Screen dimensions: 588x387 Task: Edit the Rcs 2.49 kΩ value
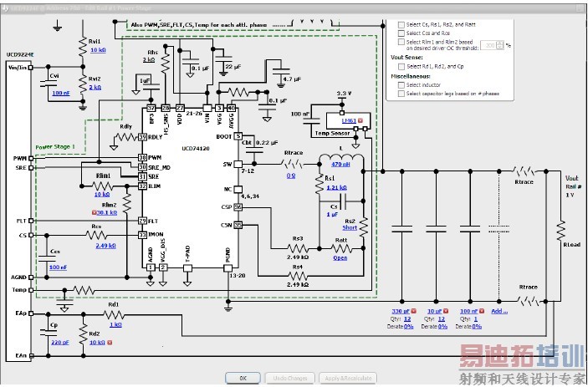point(105,246)
